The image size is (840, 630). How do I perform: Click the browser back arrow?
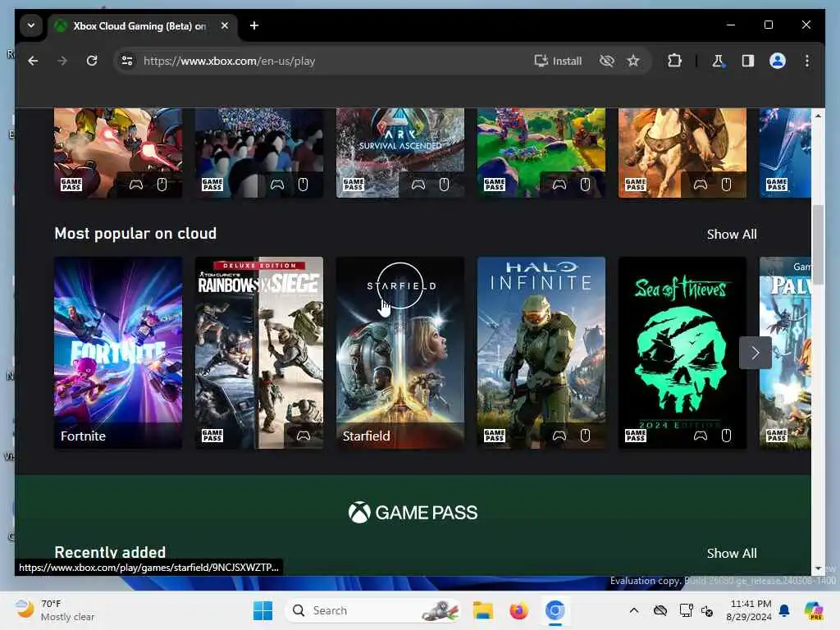(33, 61)
